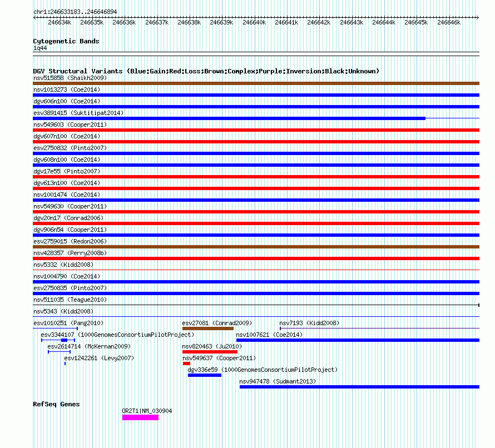Open the nsv1013273 (Coe2014) variant label

[x=67, y=89]
